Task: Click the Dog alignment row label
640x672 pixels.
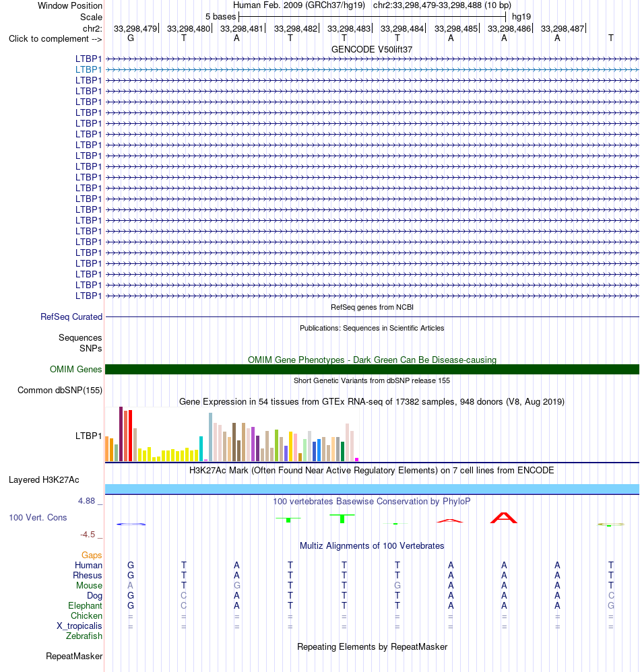Action: 94,596
